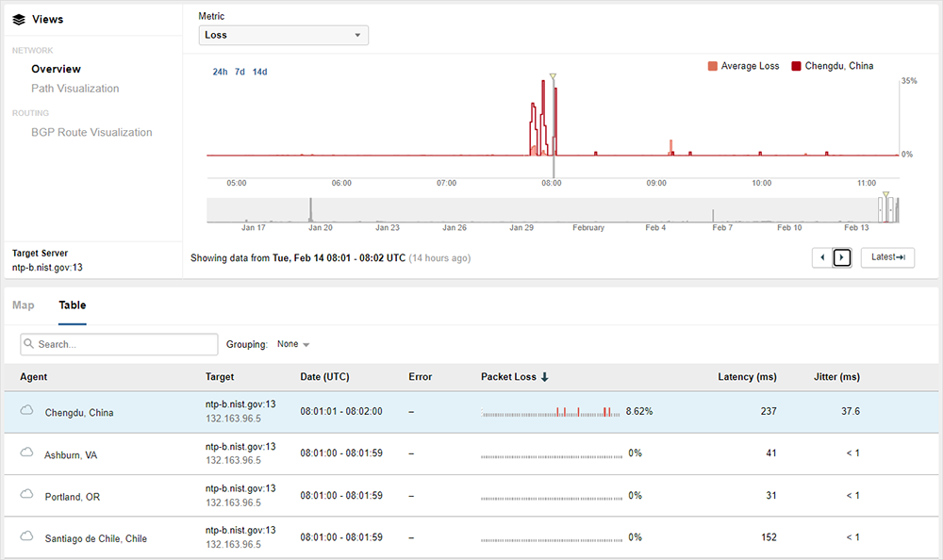Click the Views layers icon
Image resolution: width=943 pixels, height=560 pixels.
19,19
